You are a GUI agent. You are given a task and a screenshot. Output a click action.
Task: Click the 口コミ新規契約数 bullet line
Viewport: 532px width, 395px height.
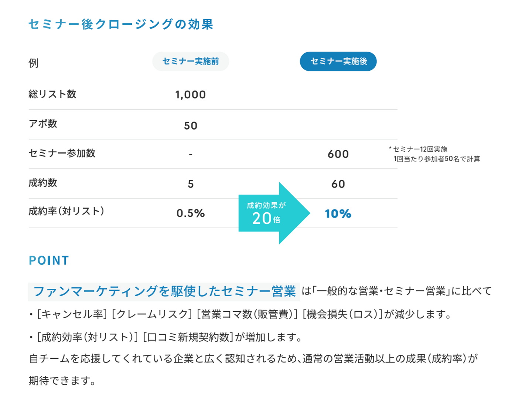(166, 337)
